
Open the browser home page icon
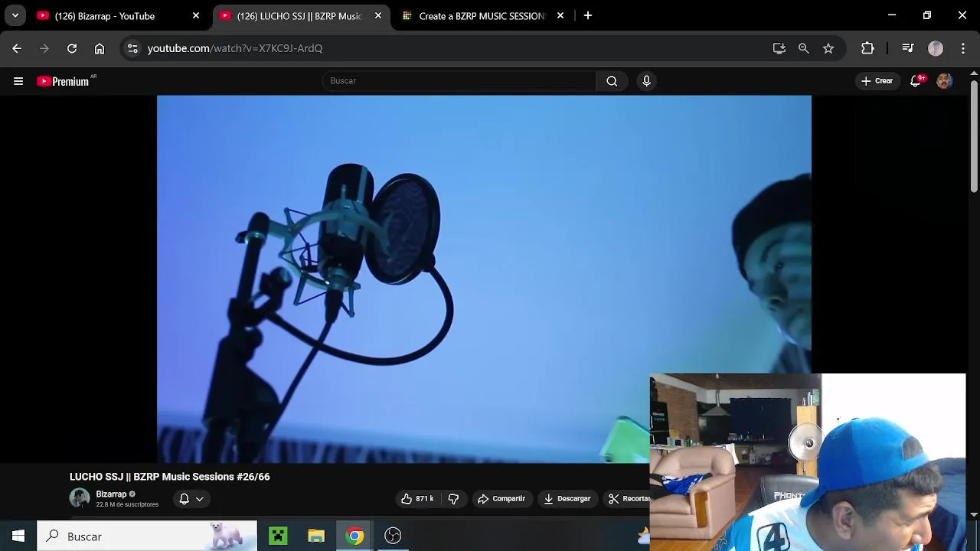point(100,48)
